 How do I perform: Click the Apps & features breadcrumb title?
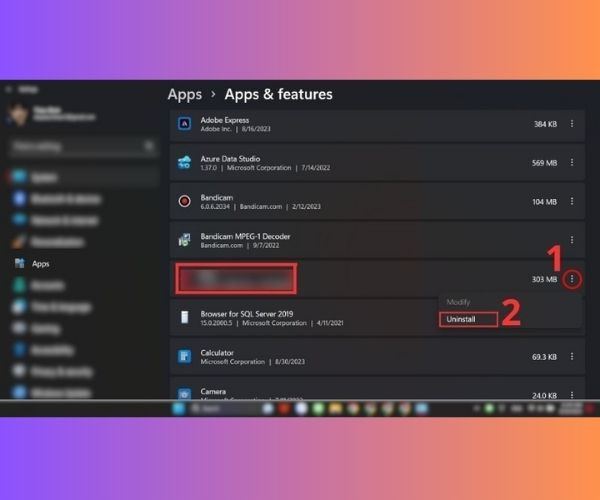(x=279, y=94)
